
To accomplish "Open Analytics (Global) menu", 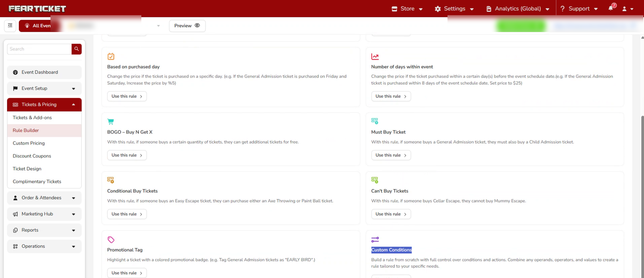I will [518, 9].
